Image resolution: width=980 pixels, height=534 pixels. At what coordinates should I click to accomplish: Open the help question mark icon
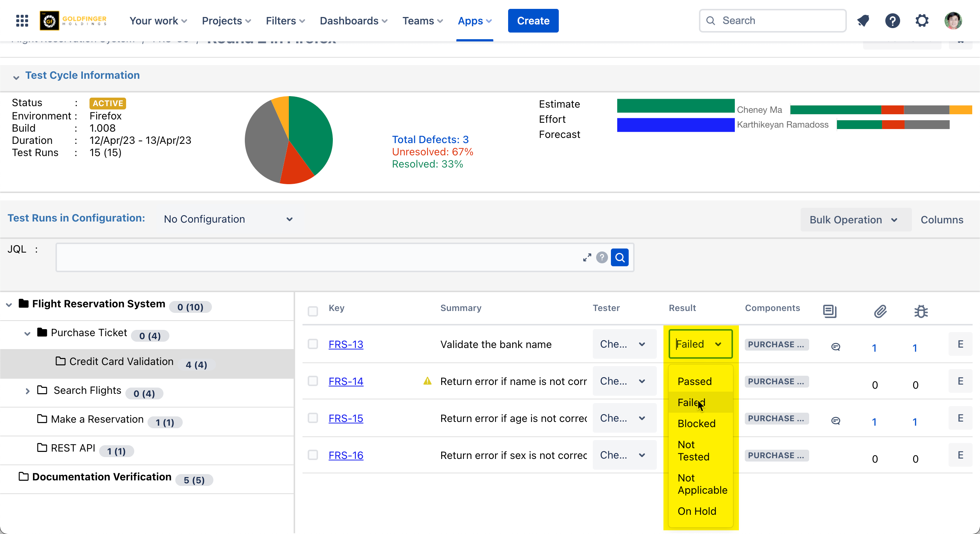(x=892, y=21)
